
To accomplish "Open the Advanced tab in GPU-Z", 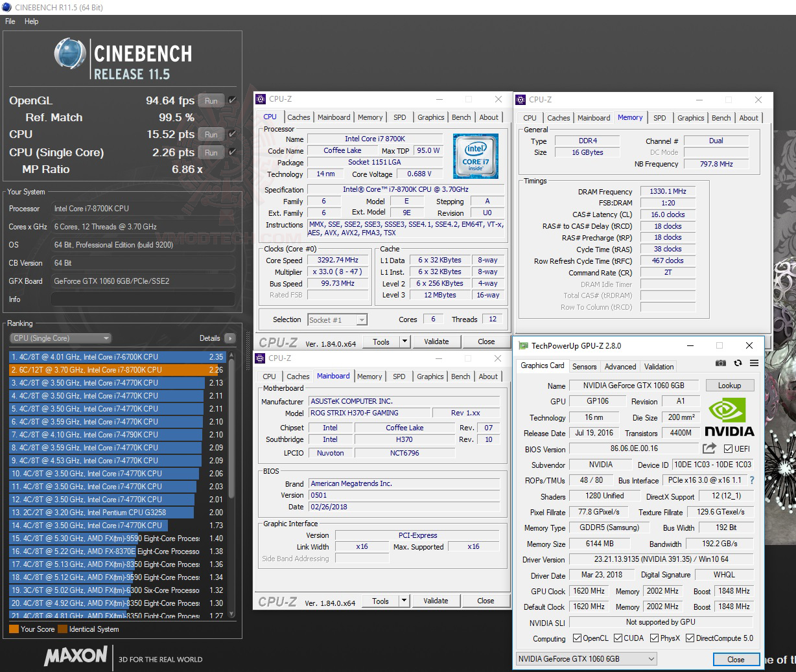I will click(620, 366).
